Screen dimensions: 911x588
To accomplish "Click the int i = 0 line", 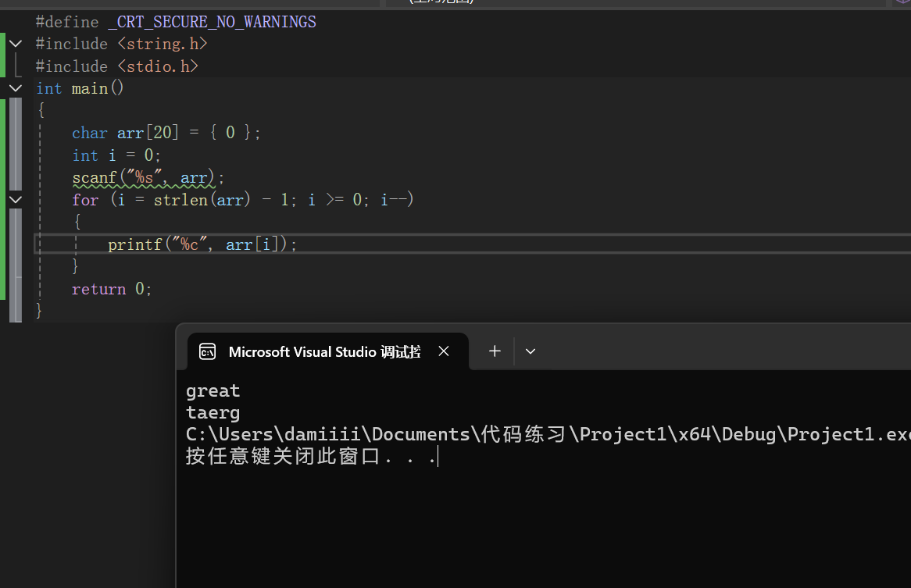I will pos(116,155).
